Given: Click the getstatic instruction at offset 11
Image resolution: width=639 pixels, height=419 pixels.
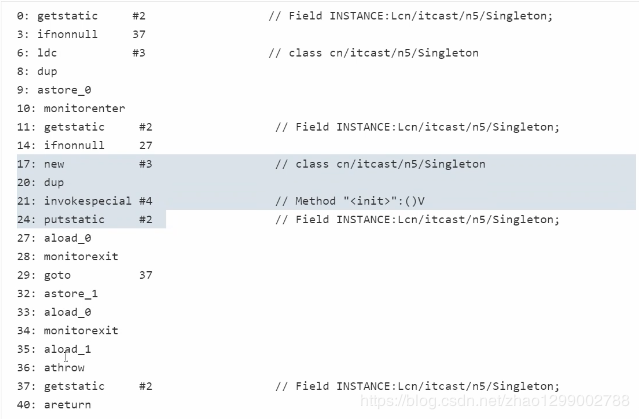Looking at the screenshot, I should pos(85,127).
